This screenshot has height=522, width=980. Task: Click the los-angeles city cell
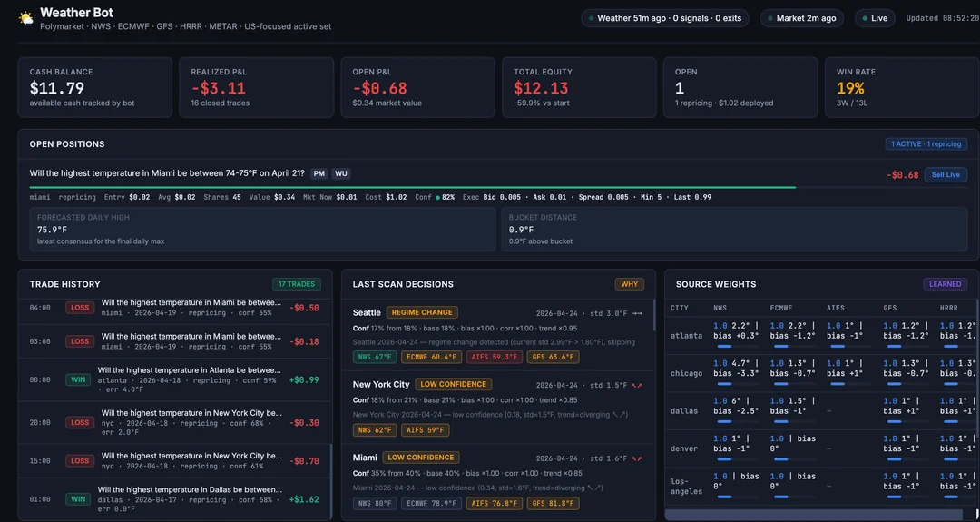(x=686, y=487)
